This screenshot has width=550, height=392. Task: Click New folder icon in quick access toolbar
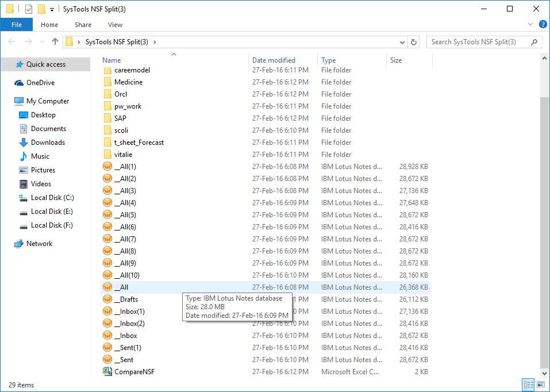click(41, 9)
